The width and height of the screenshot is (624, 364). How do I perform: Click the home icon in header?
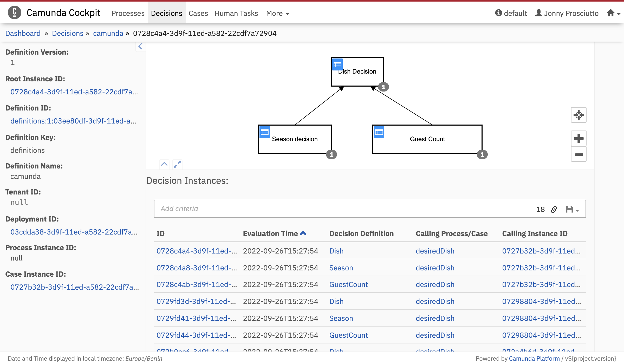611,13
